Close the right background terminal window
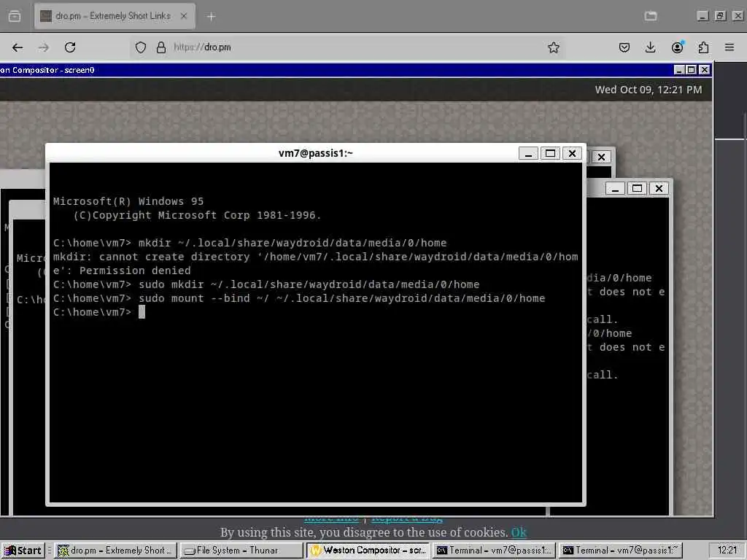Image resolution: width=747 pixels, height=560 pixels. pos(659,189)
